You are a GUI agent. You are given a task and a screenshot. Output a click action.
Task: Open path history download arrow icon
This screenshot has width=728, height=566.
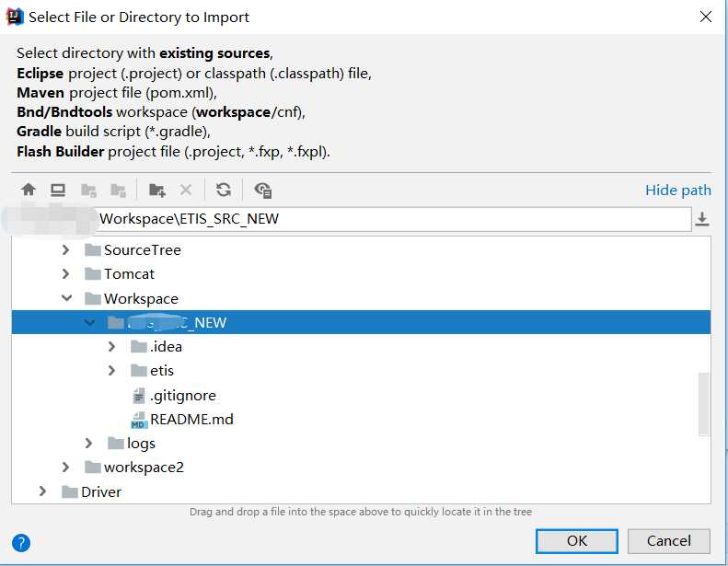point(702,219)
